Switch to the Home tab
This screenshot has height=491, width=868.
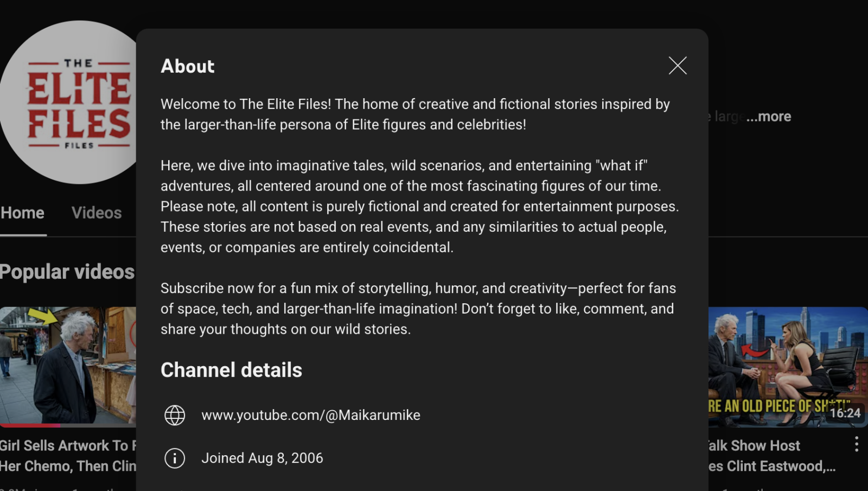pyautogui.click(x=23, y=213)
